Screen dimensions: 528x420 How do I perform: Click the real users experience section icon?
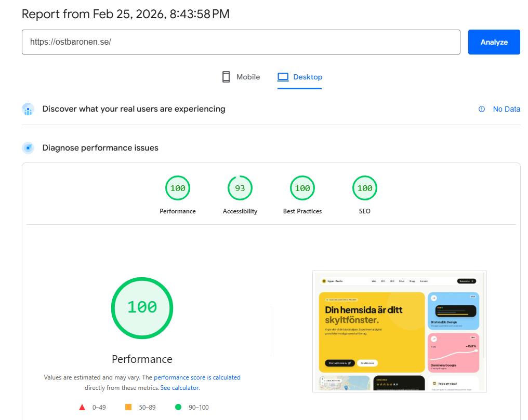(28, 109)
